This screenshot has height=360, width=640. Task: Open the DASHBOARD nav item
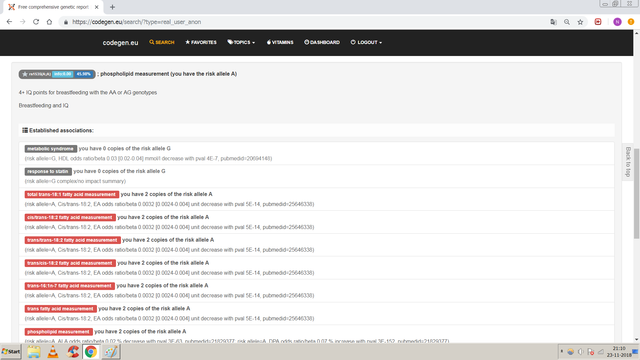click(x=322, y=42)
